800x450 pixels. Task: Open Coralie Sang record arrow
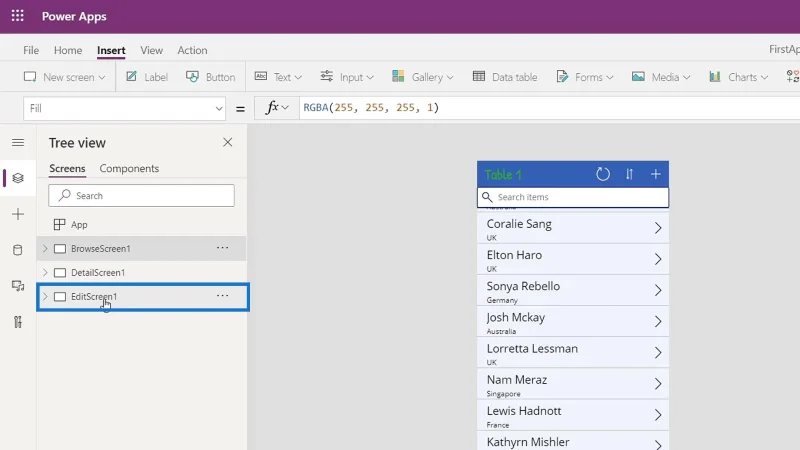658,228
